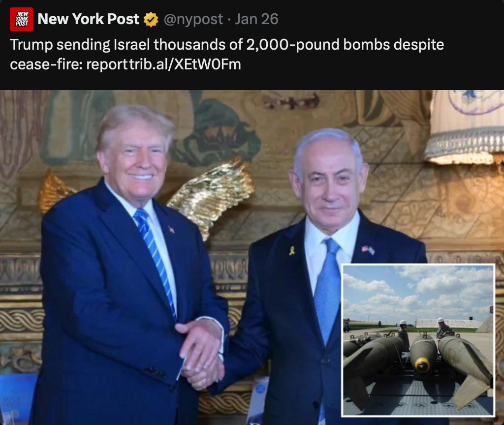Click the gold verified checkmark badge
The image size is (504, 425).
click(x=151, y=20)
